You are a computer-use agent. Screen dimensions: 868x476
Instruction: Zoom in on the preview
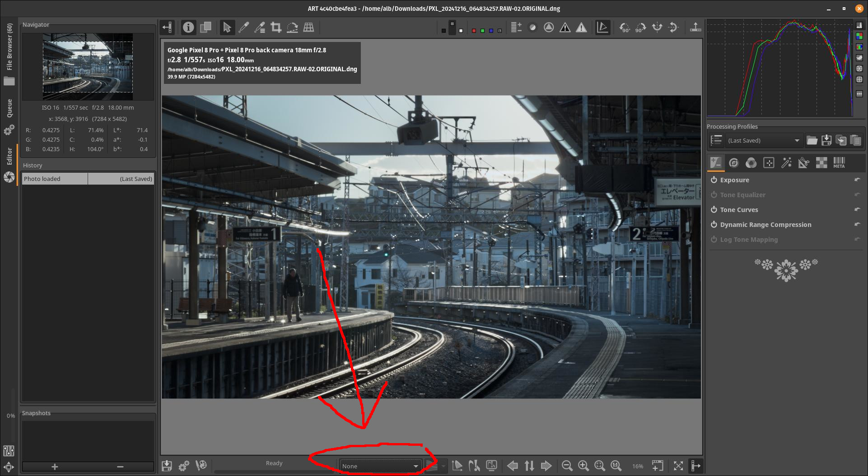[583, 466]
